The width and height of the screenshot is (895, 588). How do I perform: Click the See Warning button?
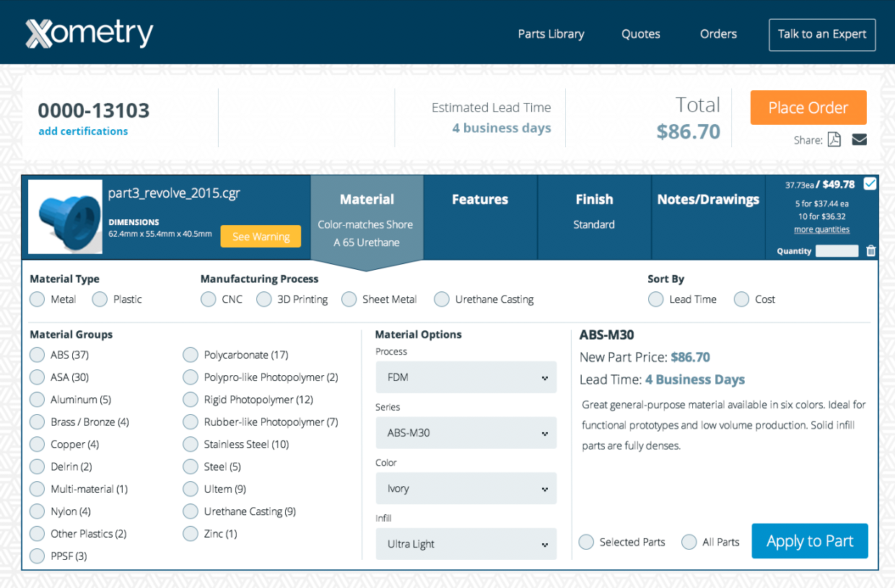click(x=261, y=237)
